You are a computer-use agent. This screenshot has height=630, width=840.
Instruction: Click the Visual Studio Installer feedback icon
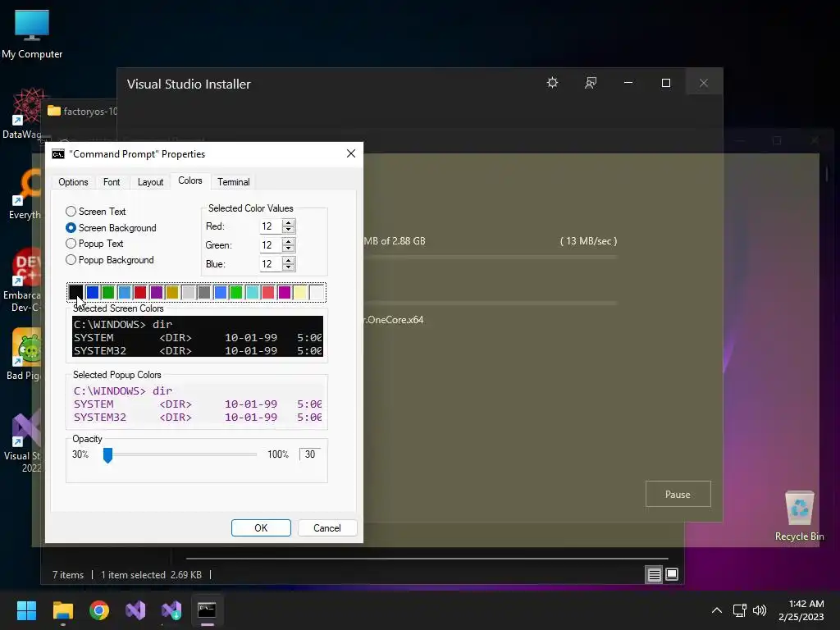tap(591, 83)
